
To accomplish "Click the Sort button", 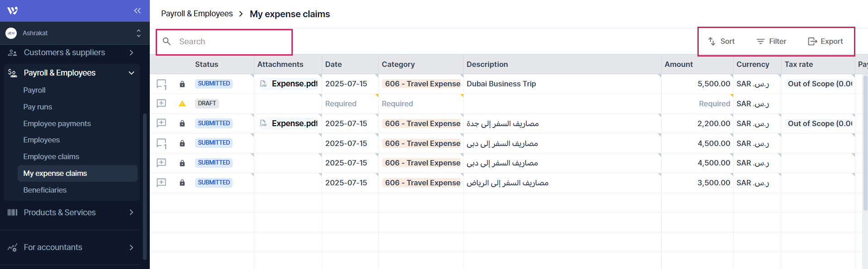I will pyautogui.click(x=721, y=42).
